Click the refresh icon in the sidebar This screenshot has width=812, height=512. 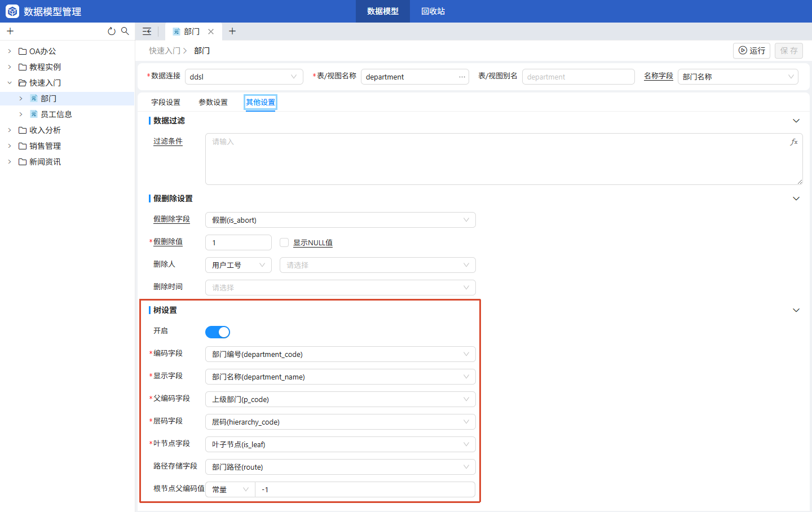(x=112, y=31)
